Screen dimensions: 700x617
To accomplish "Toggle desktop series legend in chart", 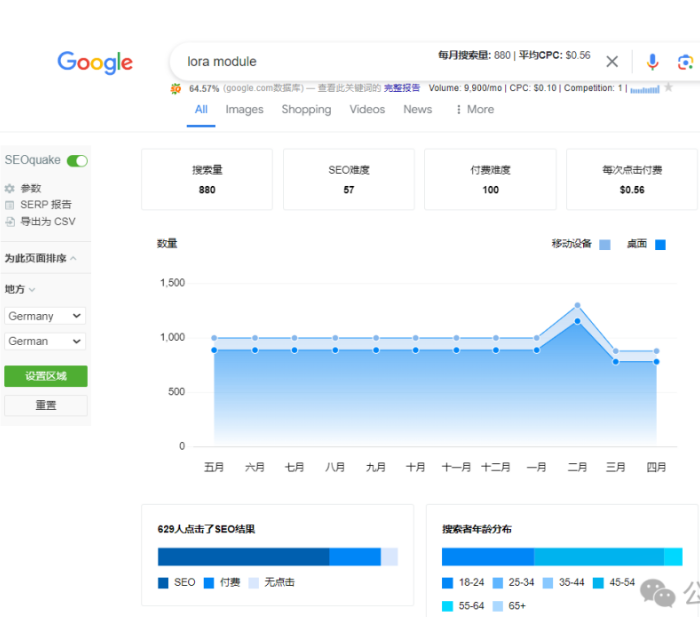I will [x=660, y=244].
